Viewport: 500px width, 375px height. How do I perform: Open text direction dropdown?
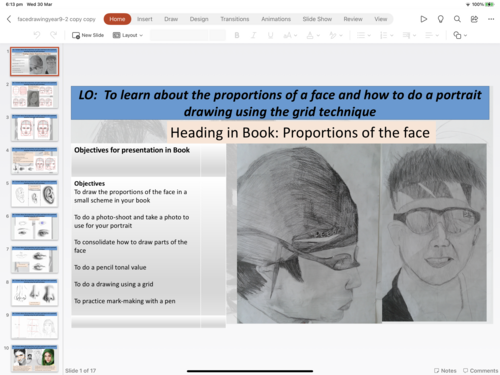click(x=409, y=35)
